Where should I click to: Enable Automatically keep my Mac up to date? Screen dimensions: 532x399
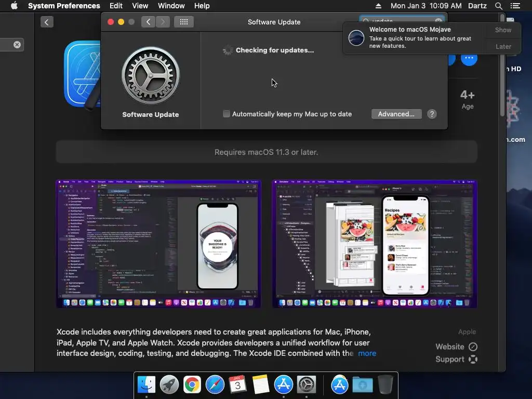coord(227,114)
